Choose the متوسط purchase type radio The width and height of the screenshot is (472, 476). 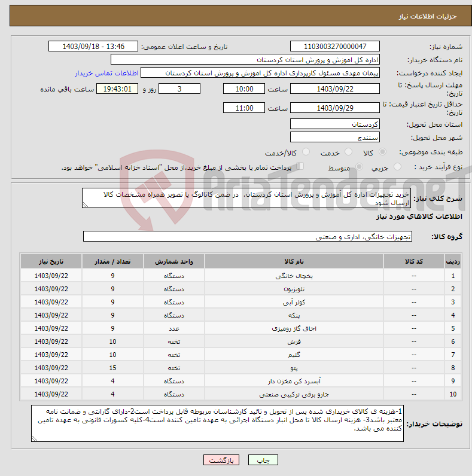click(x=360, y=167)
